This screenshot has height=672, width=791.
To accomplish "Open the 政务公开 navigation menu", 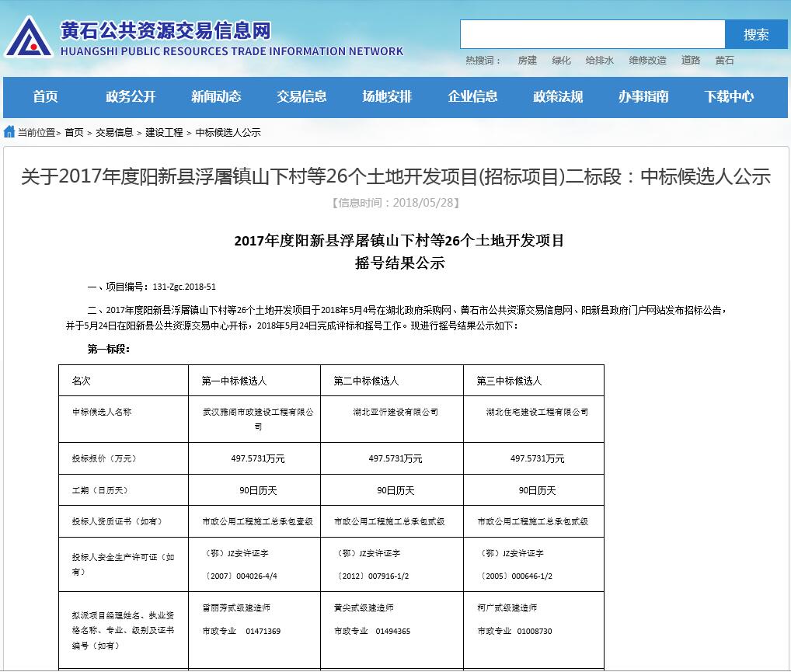I will point(129,97).
